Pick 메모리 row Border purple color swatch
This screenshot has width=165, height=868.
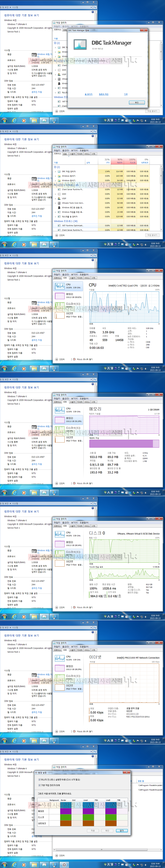pyautogui.click(x=66, y=811)
